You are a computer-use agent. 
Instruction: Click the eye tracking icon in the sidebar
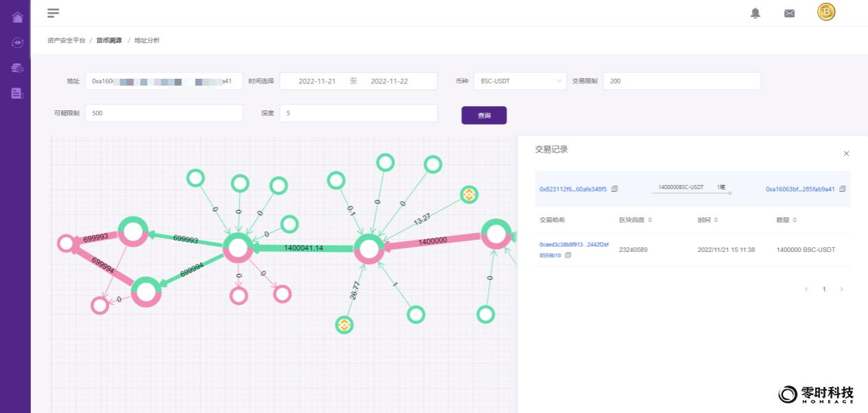point(17,42)
